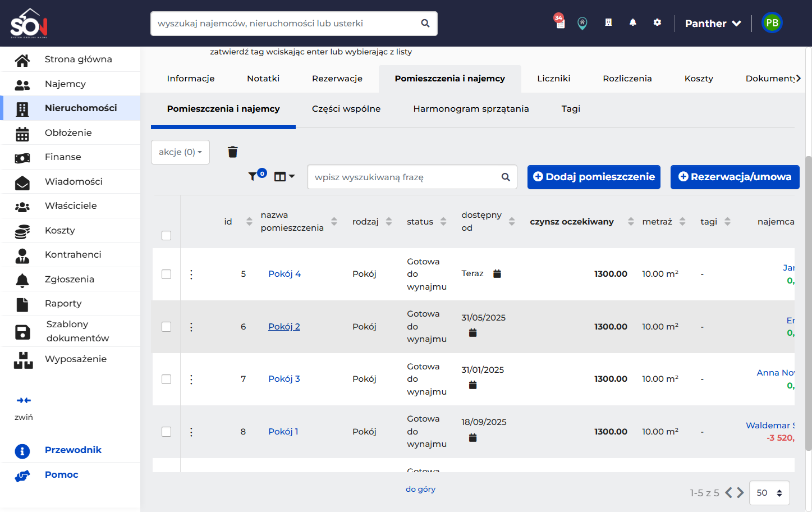Image resolution: width=812 pixels, height=512 pixels.
Task: Collapse the sidebar with zwiń icon
Action: [x=24, y=400]
